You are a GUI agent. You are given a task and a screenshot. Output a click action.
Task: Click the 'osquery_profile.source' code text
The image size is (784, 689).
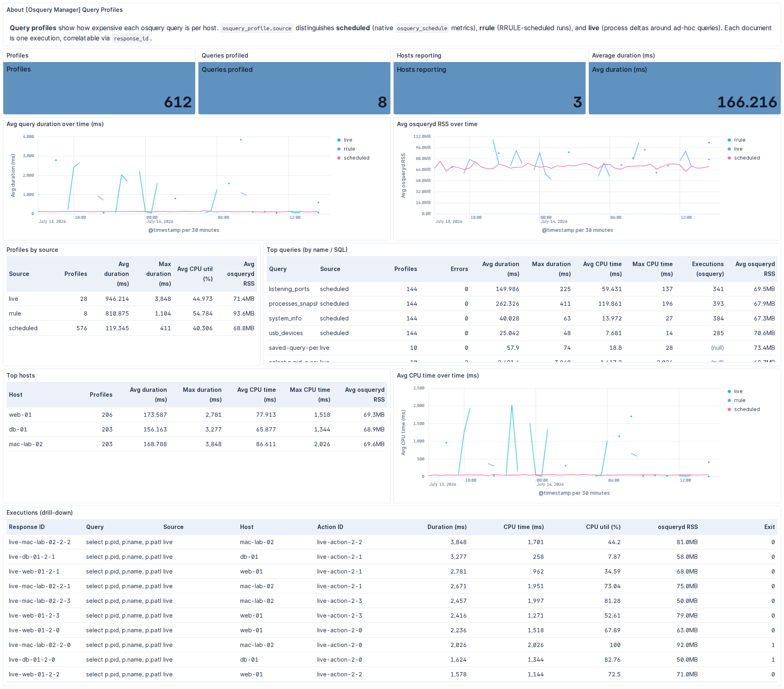coord(257,28)
